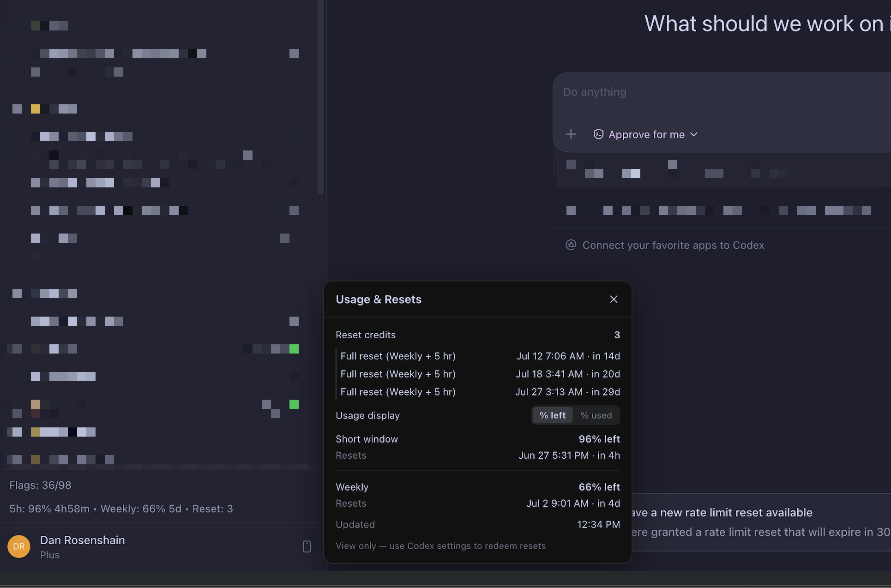Switch usage display to % used
Screen dimensions: 891x588
coord(596,415)
